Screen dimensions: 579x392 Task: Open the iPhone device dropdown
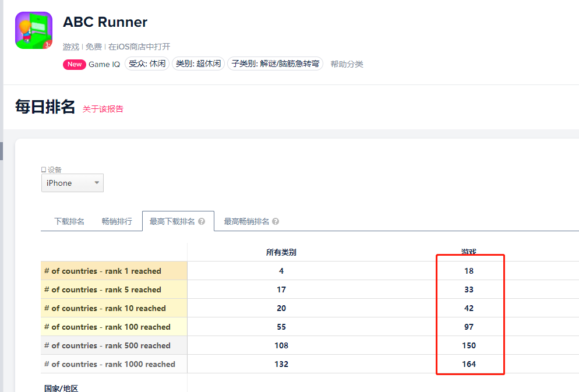(x=72, y=182)
